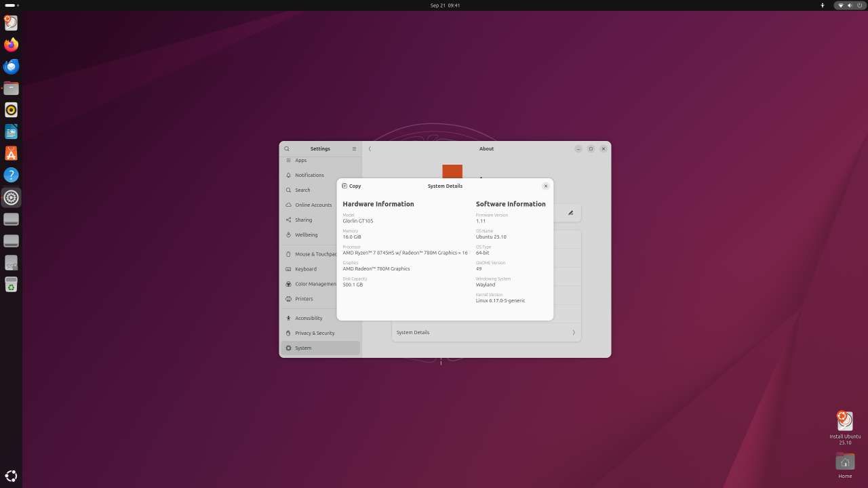Edit the device name with the pencil icon
The height and width of the screenshot is (488, 868).
coord(570,213)
